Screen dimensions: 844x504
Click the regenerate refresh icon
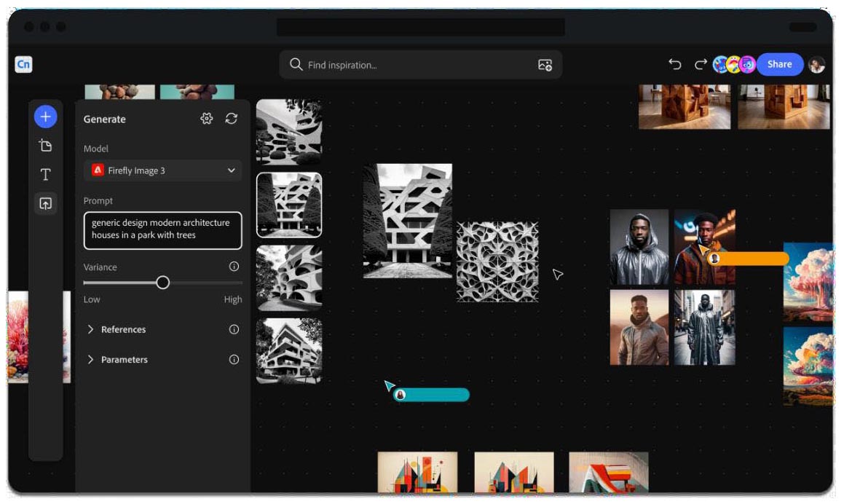232,119
